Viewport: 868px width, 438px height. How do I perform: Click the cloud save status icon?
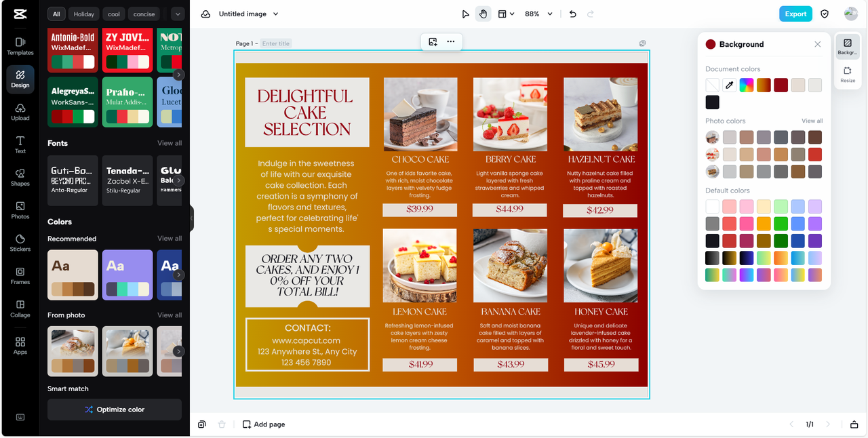[205, 14]
